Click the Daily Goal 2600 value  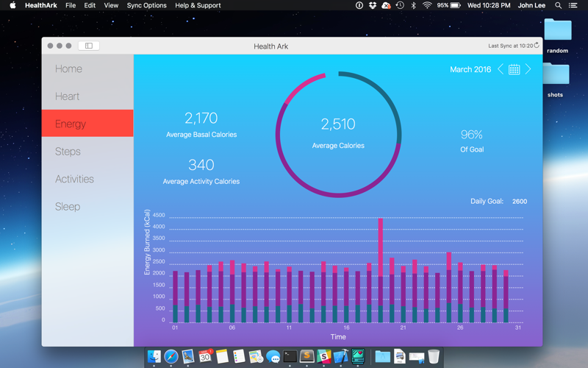coord(520,201)
